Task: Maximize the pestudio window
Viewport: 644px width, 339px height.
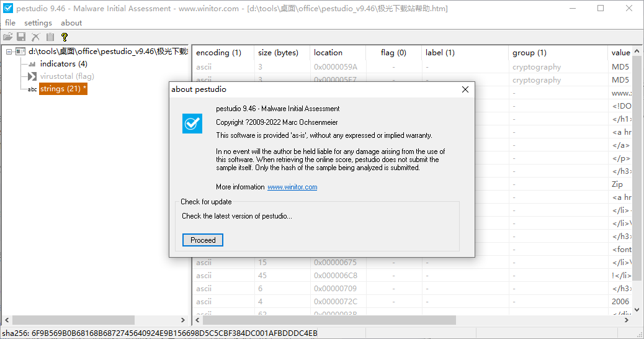Action: click(x=601, y=8)
